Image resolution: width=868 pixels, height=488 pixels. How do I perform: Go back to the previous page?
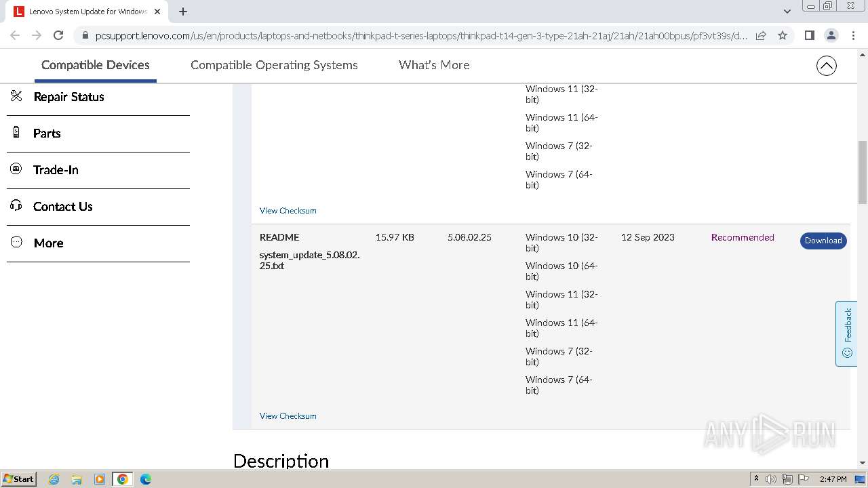(x=15, y=35)
